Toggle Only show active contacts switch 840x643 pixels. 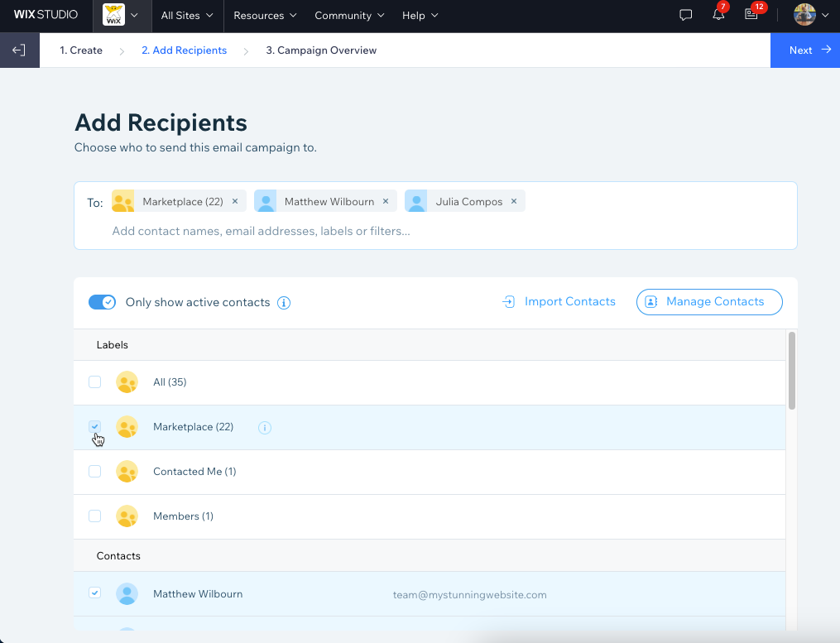(103, 302)
